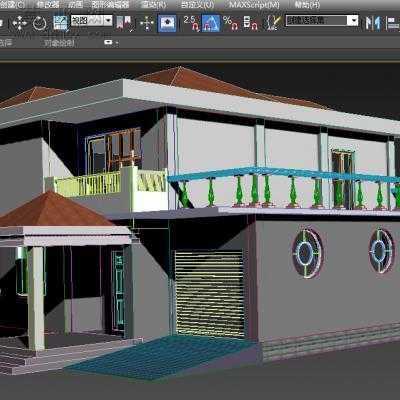
Task: Open Edit Named Selection Sets
Action: [x=273, y=23]
